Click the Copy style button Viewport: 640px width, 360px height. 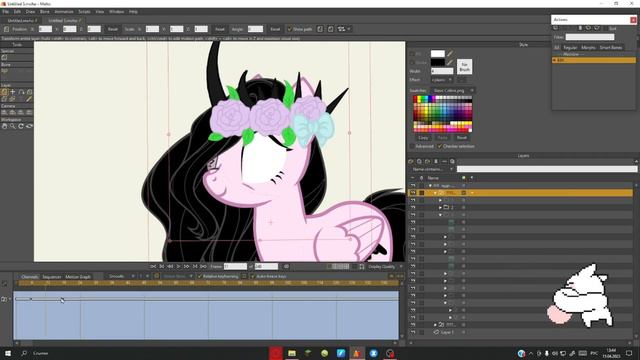[x=423, y=138]
